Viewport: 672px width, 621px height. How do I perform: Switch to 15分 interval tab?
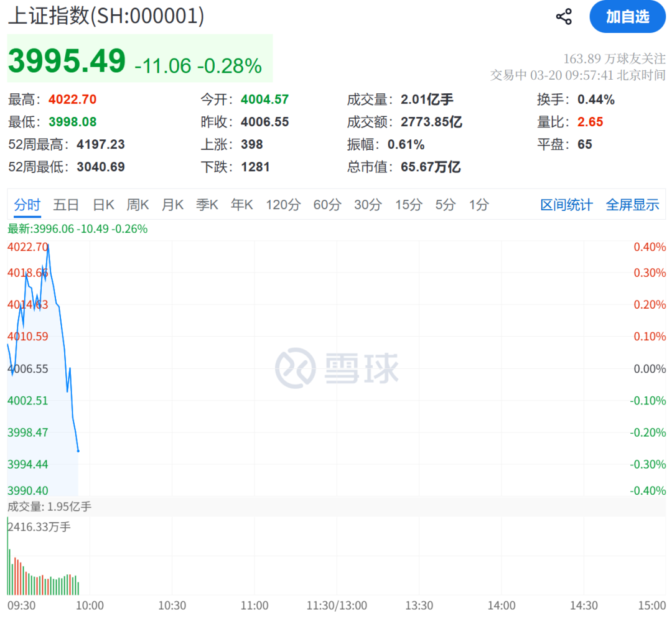tap(408, 205)
